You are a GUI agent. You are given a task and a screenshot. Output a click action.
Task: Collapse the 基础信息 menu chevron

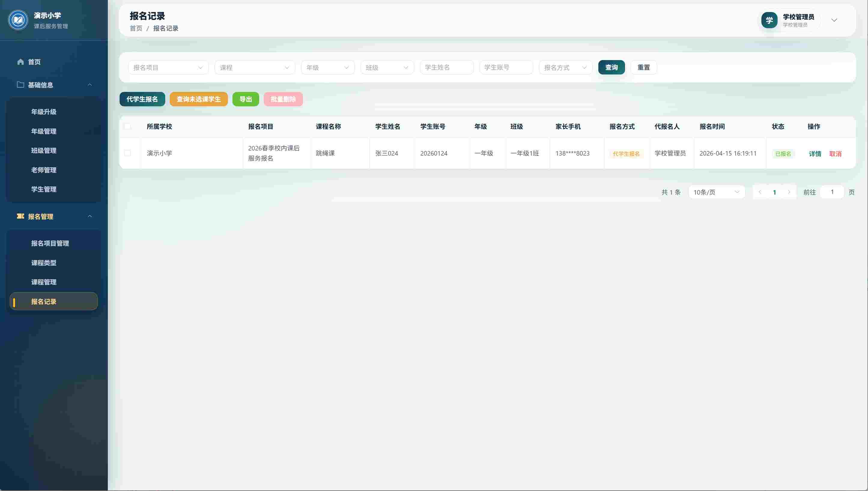pyautogui.click(x=90, y=85)
